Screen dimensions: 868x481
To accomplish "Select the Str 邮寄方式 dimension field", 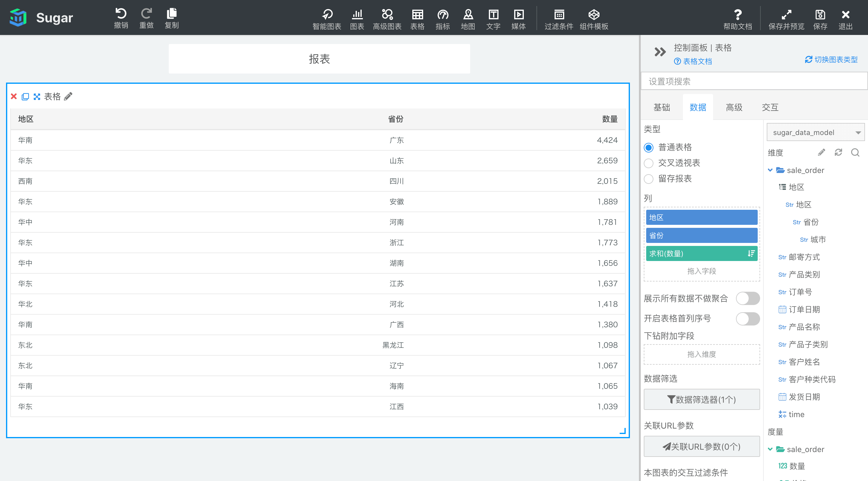I will [x=799, y=257].
